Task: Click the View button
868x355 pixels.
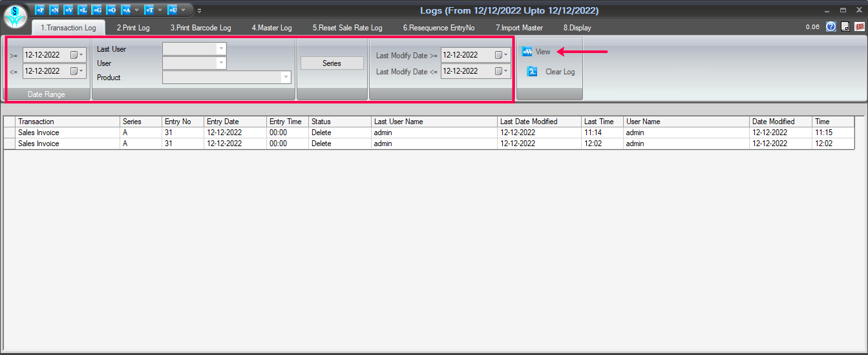Action: pyautogui.click(x=536, y=52)
